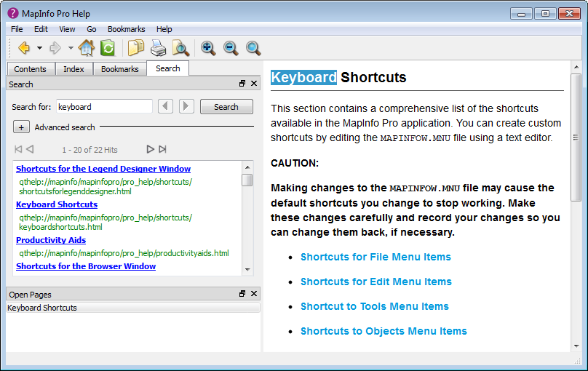
Task: Open Shortcut to Tools Menu Items link
Action: [x=375, y=306]
